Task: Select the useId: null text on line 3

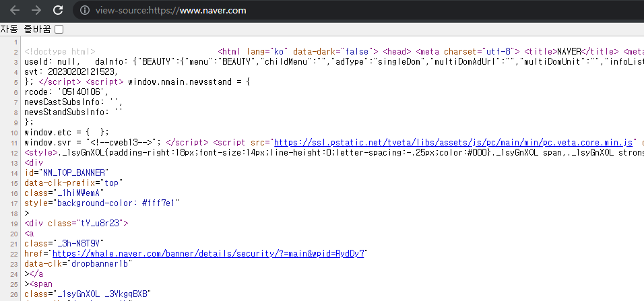Action: [52, 62]
